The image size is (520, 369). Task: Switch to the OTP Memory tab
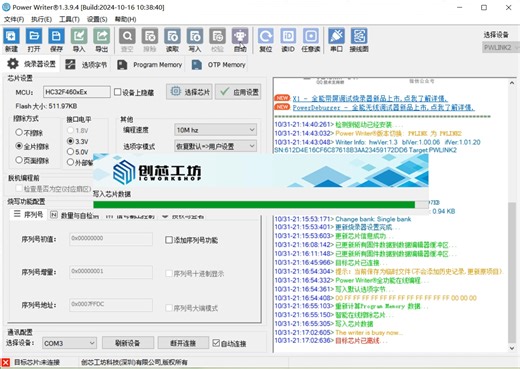click(219, 64)
